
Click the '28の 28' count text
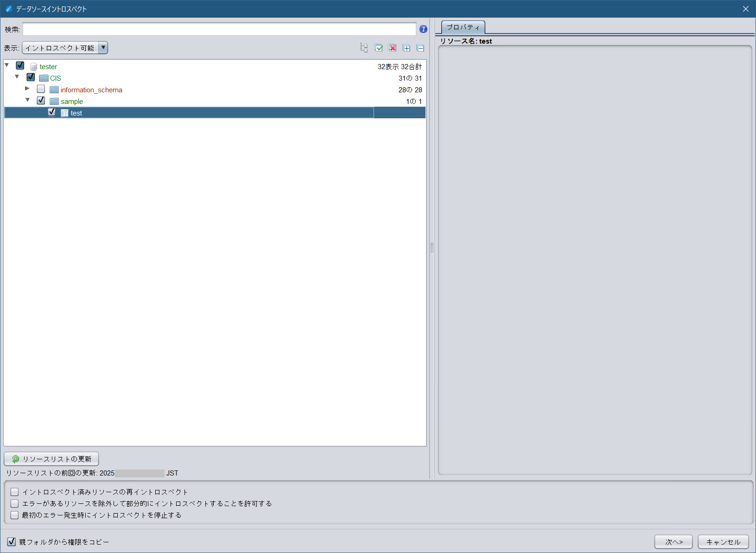(410, 90)
